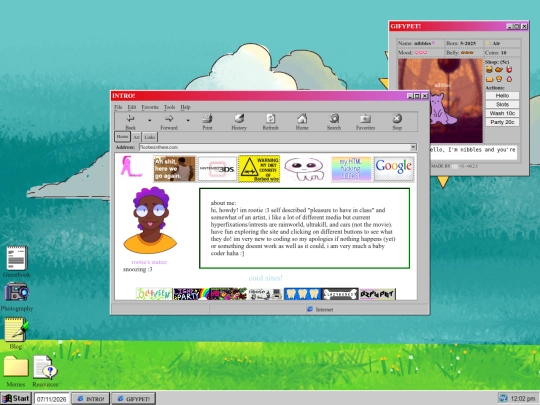
Task: Click the Google banner image
Action: click(x=394, y=169)
